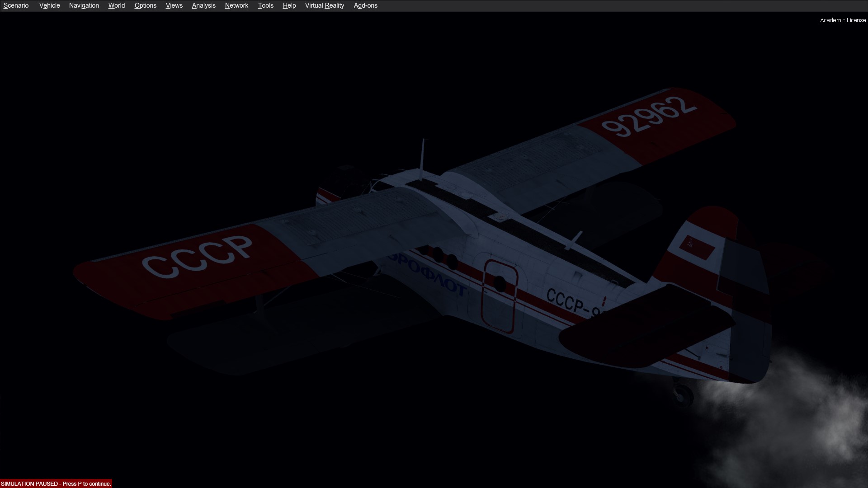Open the Help menu
The width and height of the screenshot is (868, 488).
click(x=289, y=5)
